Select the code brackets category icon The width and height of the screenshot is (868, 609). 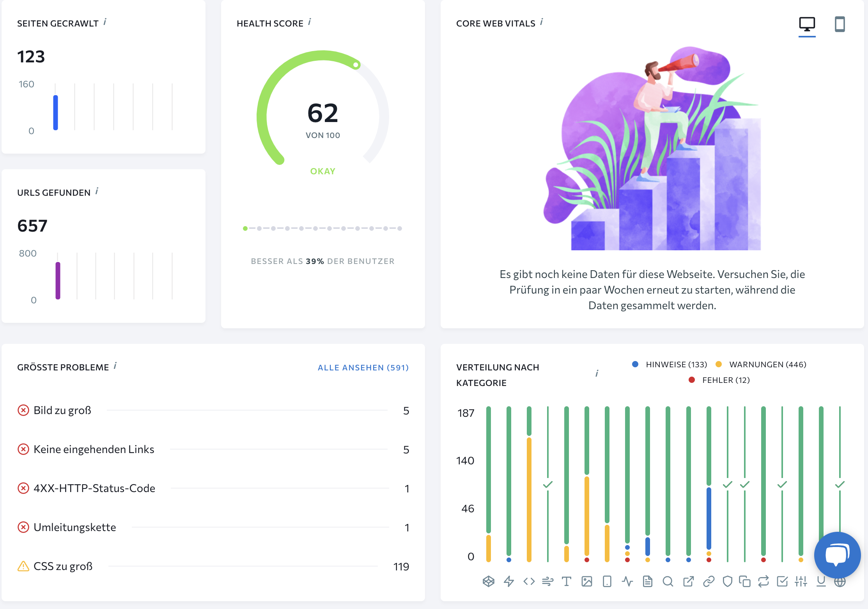coord(529,581)
